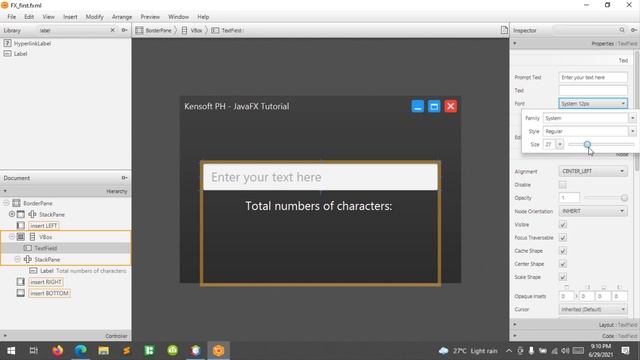Click the blue minimize button in preview window

(418, 107)
